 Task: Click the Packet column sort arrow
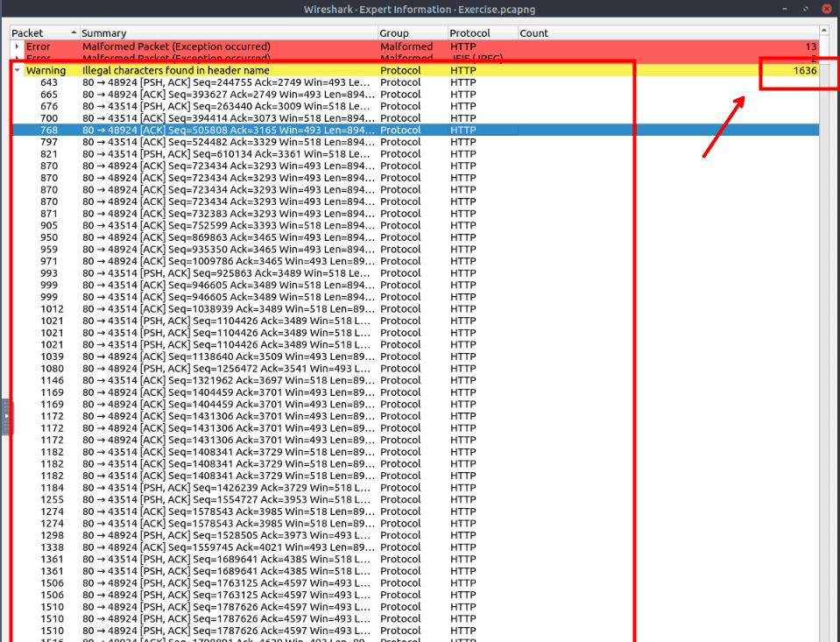(x=73, y=32)
